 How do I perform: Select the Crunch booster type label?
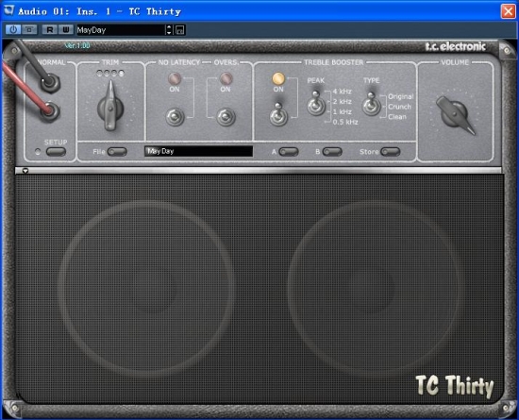pos(399,107)
